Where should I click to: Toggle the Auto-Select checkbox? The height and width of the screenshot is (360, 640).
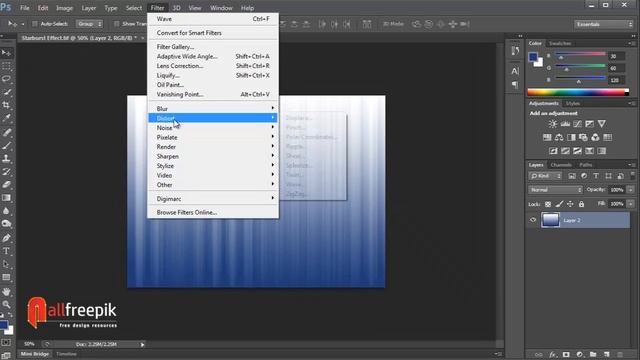[x=35, y=24]
